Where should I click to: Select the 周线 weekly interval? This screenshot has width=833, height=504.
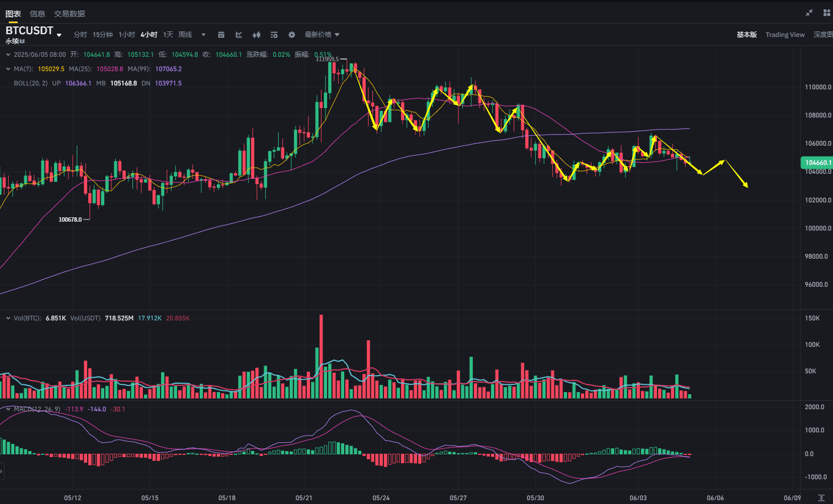tap(185, 35)
